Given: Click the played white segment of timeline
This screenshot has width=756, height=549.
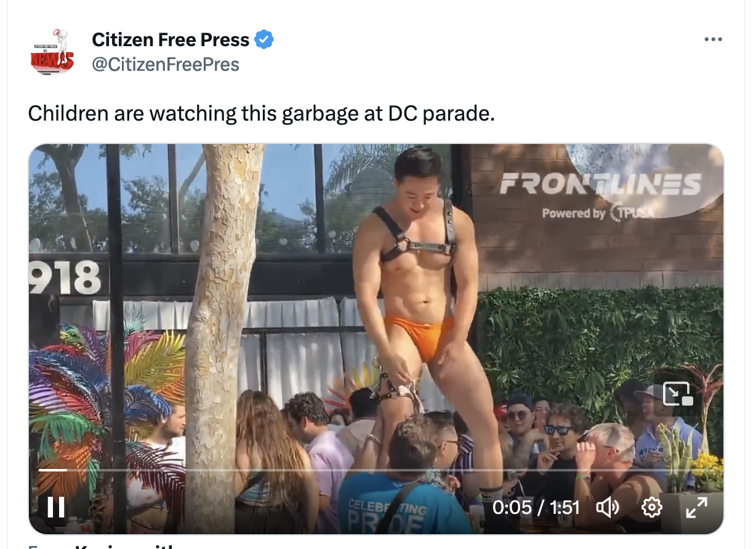Looking at the screenshot, I should coord(52,470).
